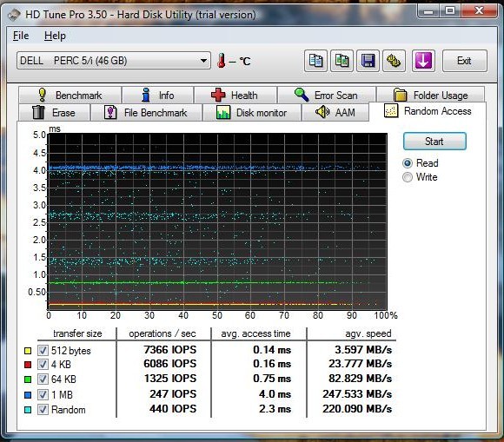Image resolution: width=504 pixels, height=442 pixels.
Task: Click the green 64 KB color swatch
Action: (28, 379)
